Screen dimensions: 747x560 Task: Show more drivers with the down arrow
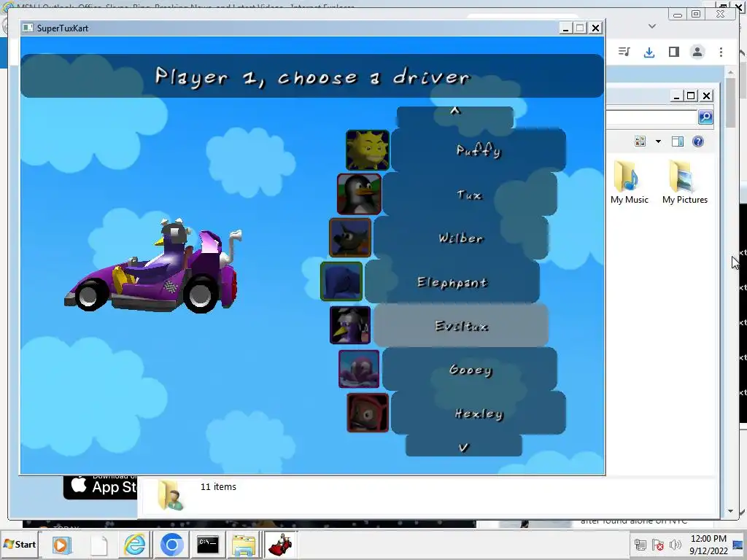click(463, 446)
